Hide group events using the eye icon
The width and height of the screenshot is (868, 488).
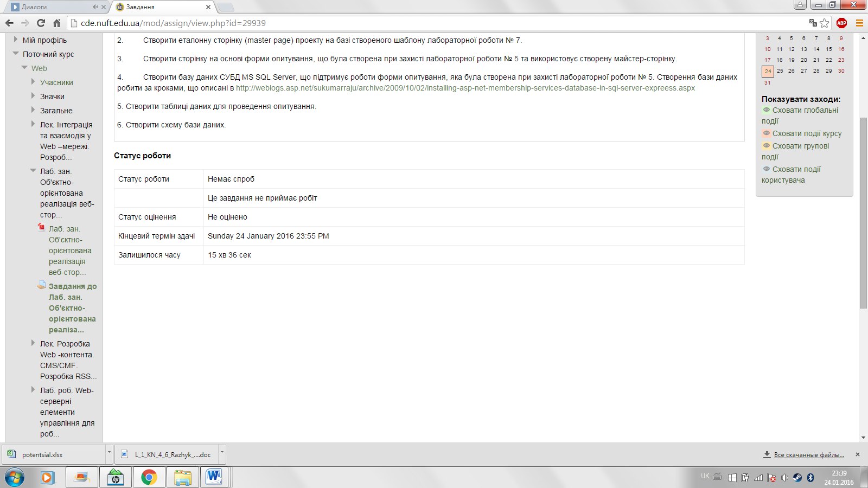pyautogui.click(x=767, y=146)
